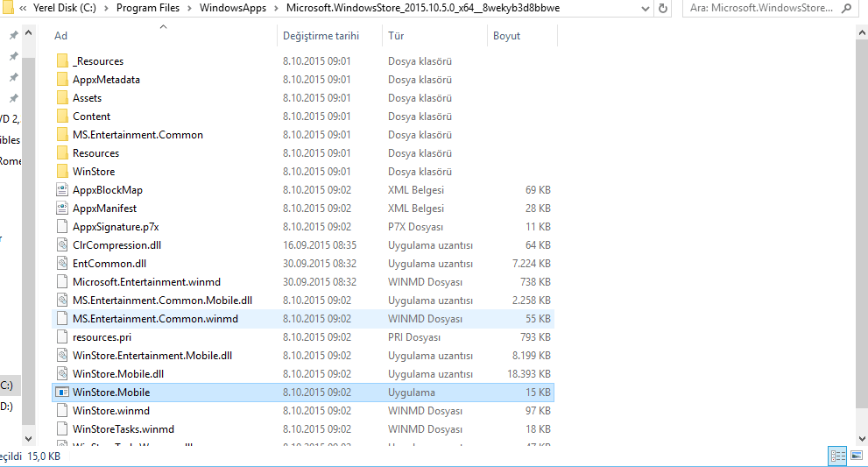Click the MS.Entertainment.Common folder icon
Screen dimensions: 868x467
coord(62,135)
